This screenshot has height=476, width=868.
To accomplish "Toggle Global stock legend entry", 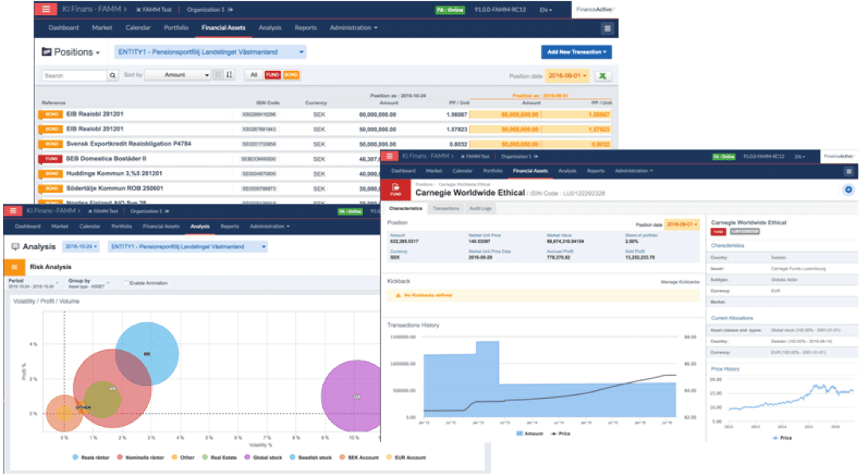I will [263, 458].
